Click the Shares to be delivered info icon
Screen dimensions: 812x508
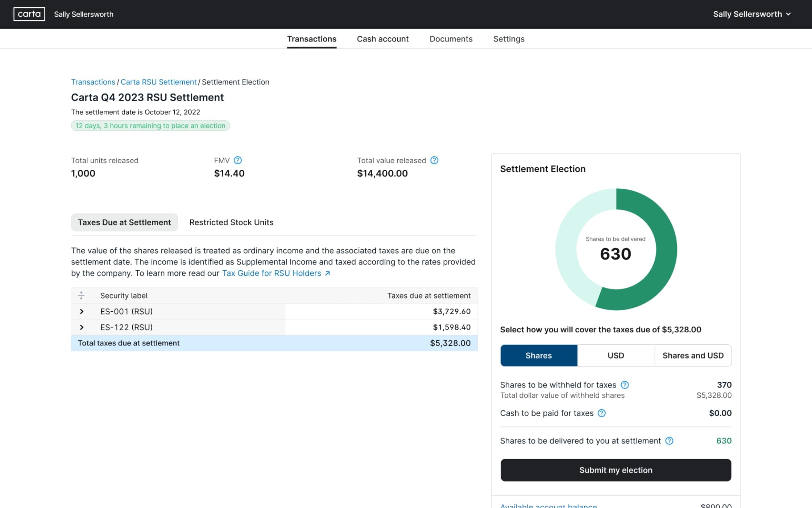tap(669, 441)
